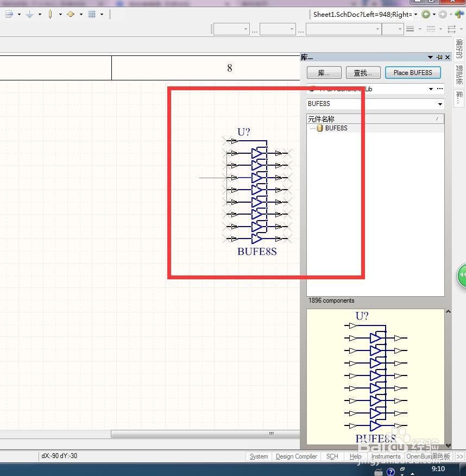Image resolution: width=466 pixels, height=476 pixels.
Task: Click the green 44 circle widget
Action: tap(462, 275)
